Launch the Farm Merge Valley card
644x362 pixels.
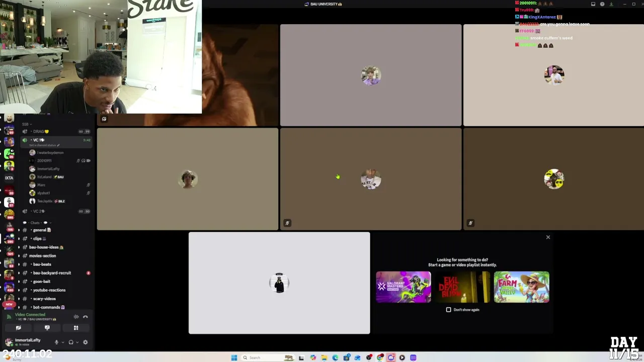click(521, 287)
